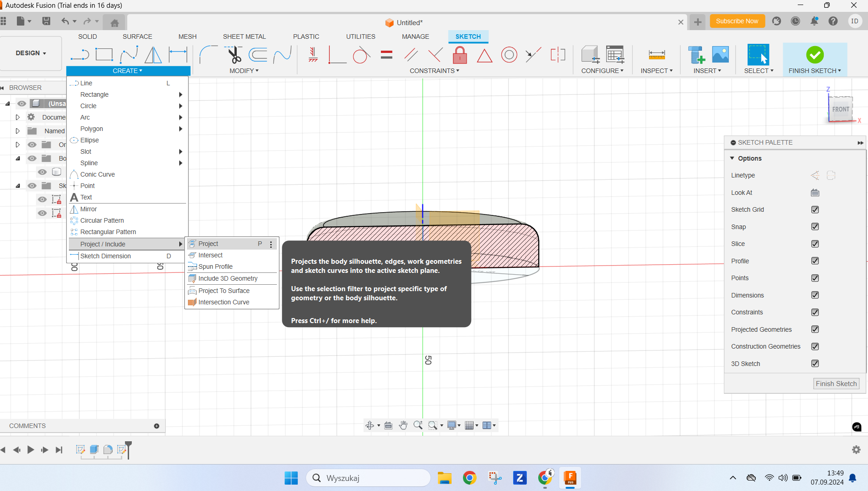This screenshot has height=491, width=868.
Task: Open the Pan hand tool in navigation bar
Action: click(403, 425)
